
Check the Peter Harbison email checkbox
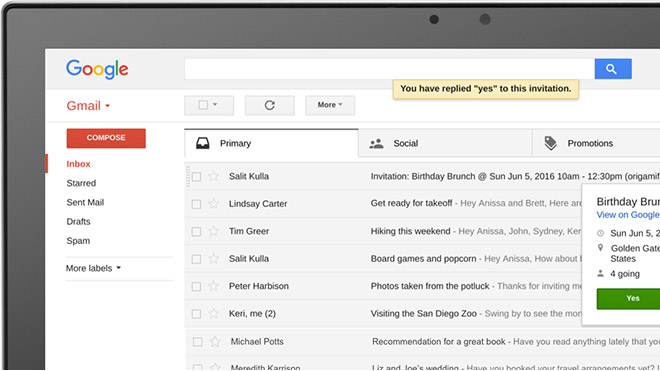196,287
